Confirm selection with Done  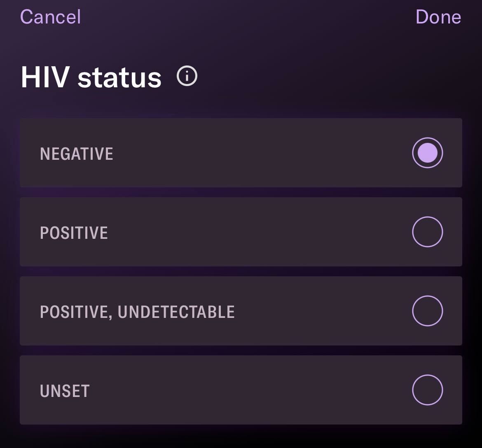438,16
